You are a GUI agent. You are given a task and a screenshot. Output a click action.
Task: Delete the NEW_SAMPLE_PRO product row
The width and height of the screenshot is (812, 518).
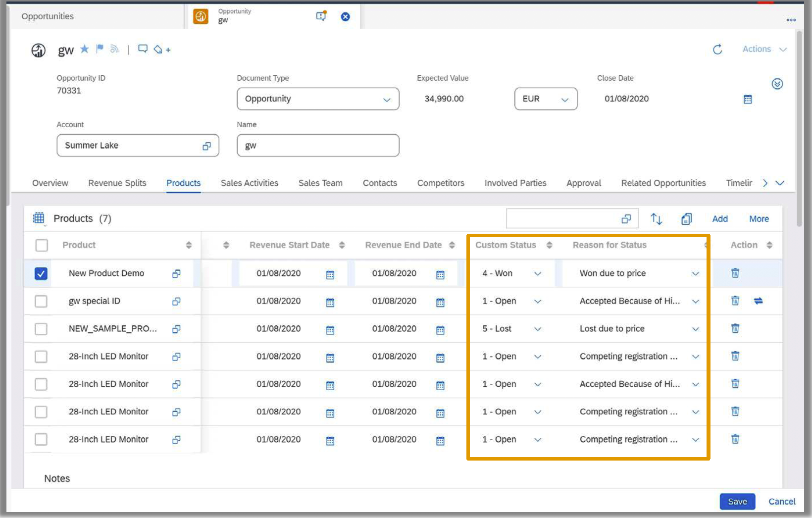pos(735,328)
